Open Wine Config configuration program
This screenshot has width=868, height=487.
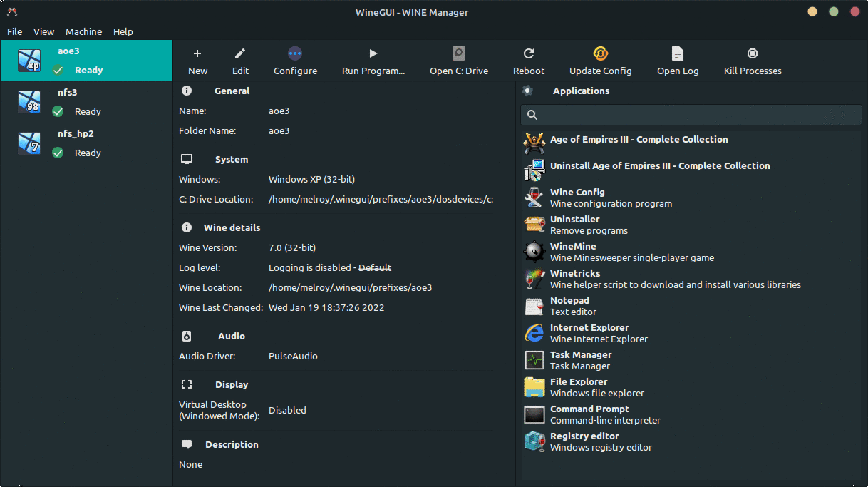click(x=577, y=198)
